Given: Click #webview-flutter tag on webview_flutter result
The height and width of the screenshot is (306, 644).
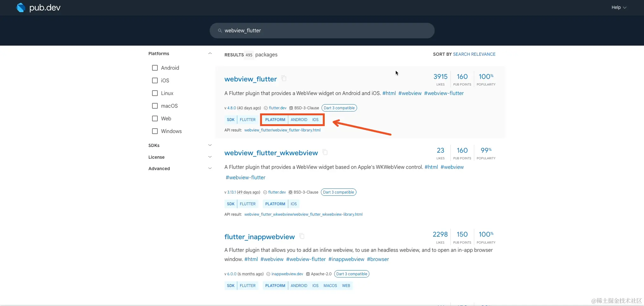Looking at the screenshot, I should pos(444,93).
